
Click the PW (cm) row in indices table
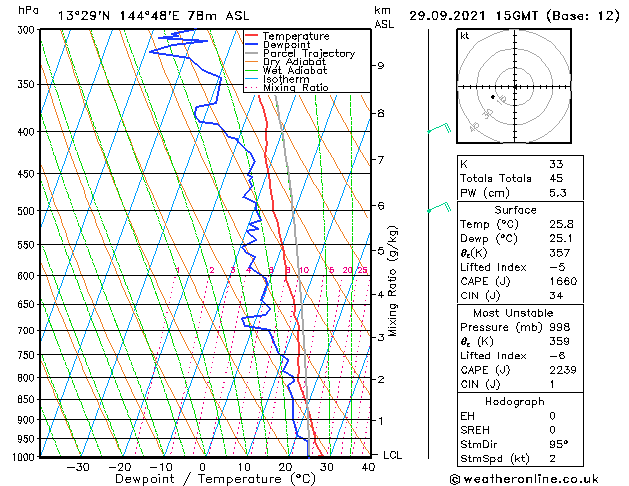pos(520,193)
